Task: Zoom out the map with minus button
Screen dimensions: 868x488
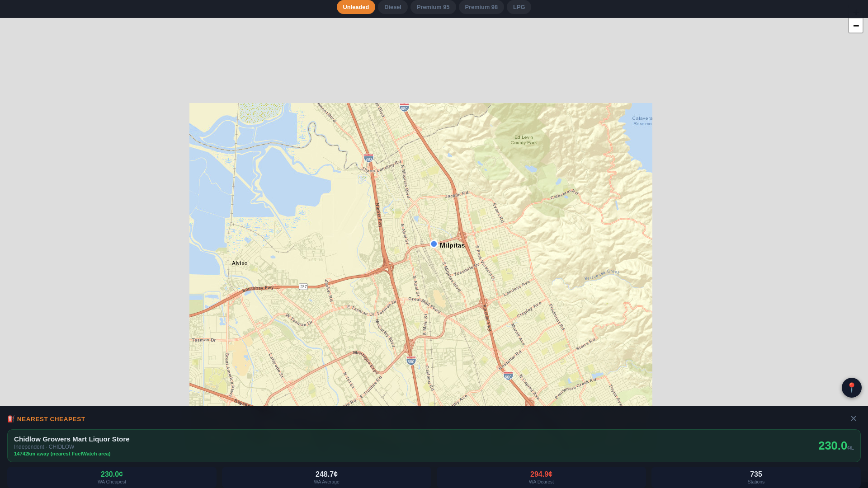Action: pyautogui.click(x=856, y=26)
